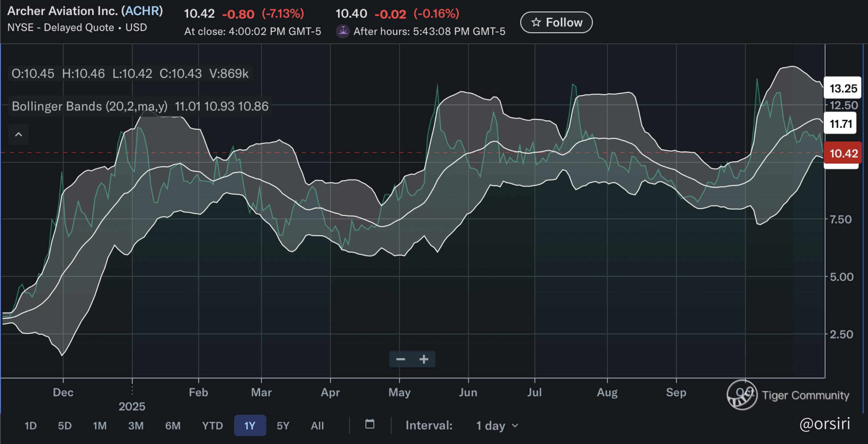Collapse indicators with the up chevron
This screenshot has width=868, height=444.
pos(19,134)
